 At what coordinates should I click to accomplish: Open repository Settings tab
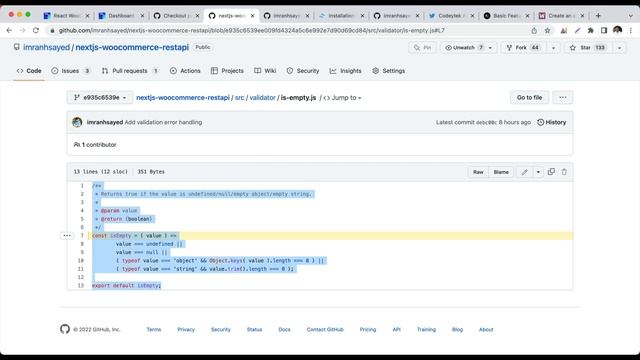coord(388,71)
